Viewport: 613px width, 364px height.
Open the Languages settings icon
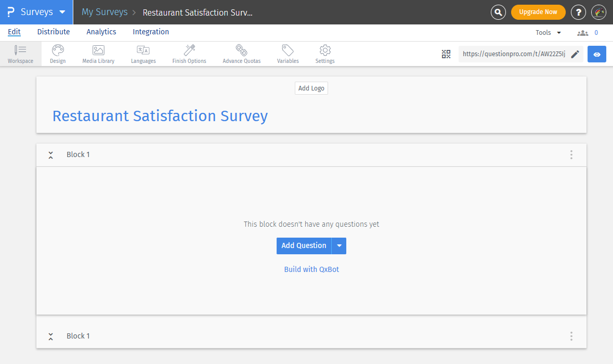(143, 54)
